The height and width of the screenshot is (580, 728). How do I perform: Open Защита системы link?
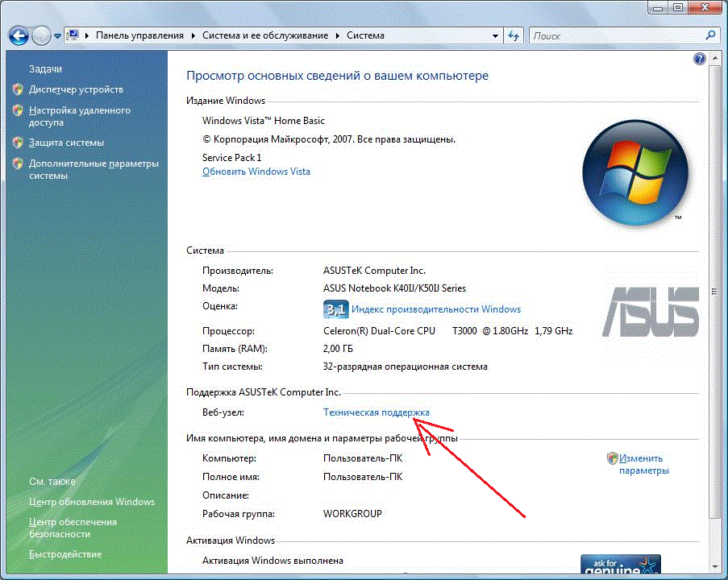(66, 143)
